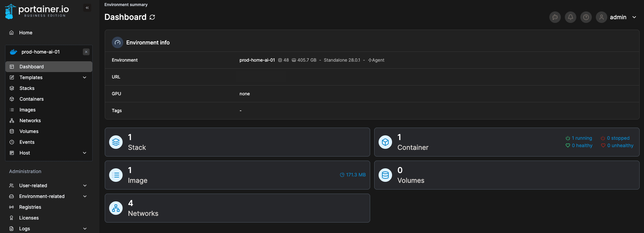Screen dimensions: 644x233
Task: Open the Images page from sidebar
Action: (27, 110)
